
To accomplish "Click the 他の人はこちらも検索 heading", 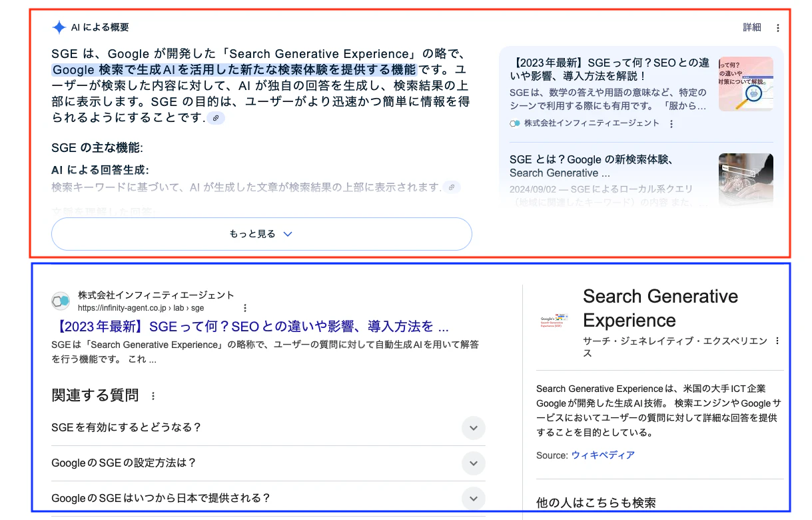I will point(596,503).
